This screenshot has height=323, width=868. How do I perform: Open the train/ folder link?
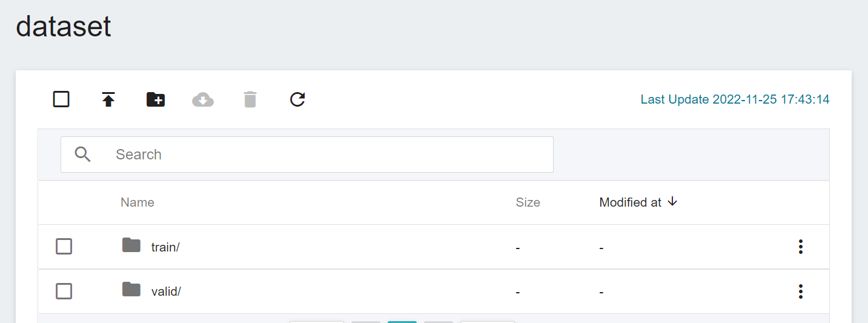click(x=165, y=247)
